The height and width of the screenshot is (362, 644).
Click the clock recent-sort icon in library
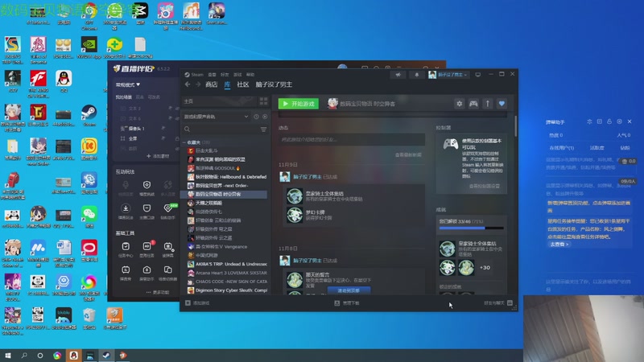256,117
